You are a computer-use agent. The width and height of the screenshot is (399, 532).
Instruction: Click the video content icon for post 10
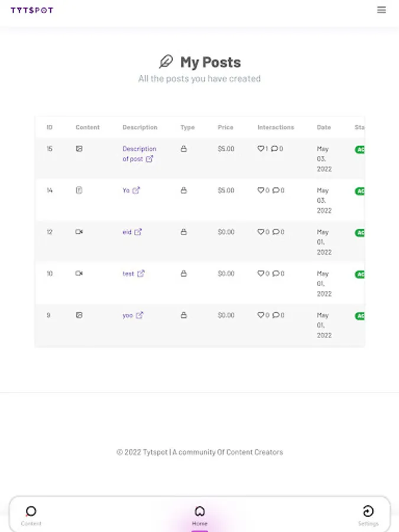(x=79, y=274)
